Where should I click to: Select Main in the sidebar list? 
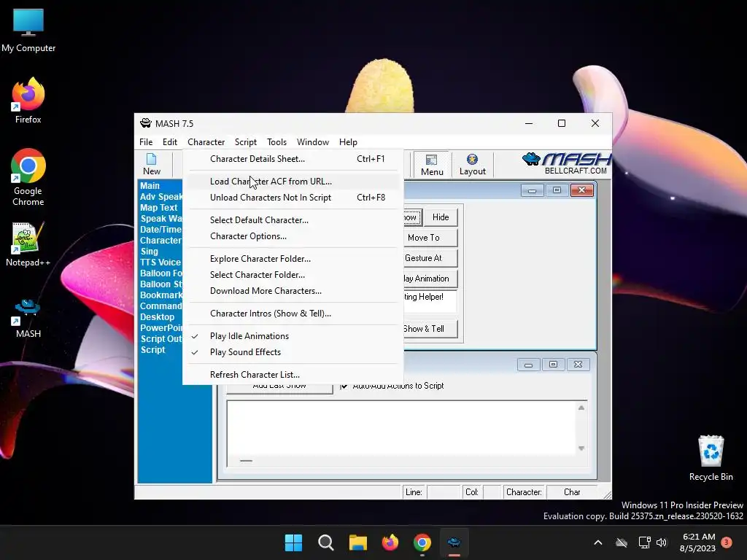150,186
